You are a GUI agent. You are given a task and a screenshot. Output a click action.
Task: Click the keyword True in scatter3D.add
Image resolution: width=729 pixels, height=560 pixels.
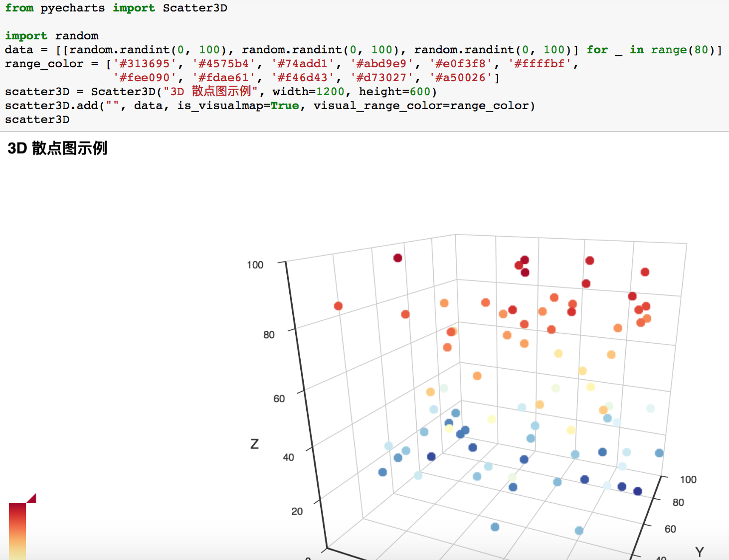tap(285, 106)
